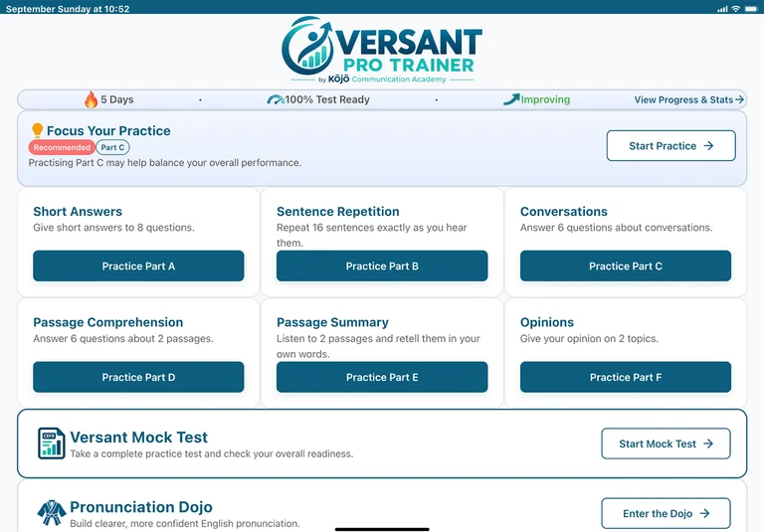
Task: Tap the Versant Mock Test report icon
Action: 51,443
